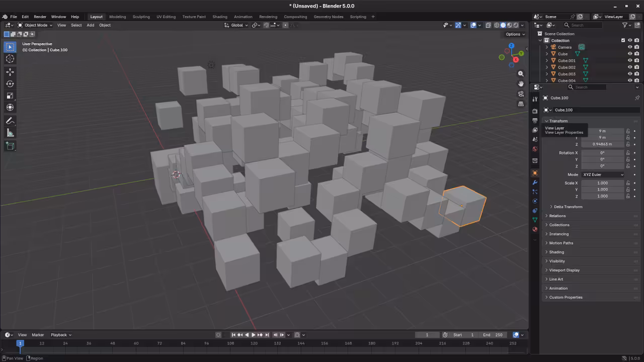The image size is (644, 362).
Task: Switch to Material Preview shading mode
Action: pyautogui.click(x=510, y=25)
